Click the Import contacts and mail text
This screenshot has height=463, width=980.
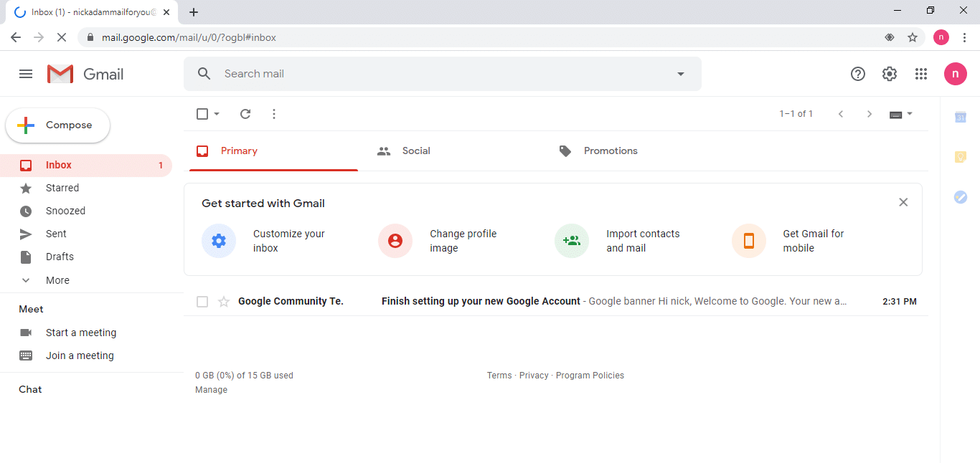643,241
